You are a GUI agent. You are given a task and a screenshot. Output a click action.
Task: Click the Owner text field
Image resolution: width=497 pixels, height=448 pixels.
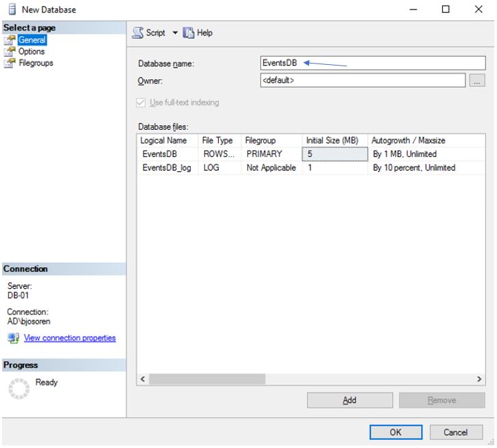pos(362,81)
